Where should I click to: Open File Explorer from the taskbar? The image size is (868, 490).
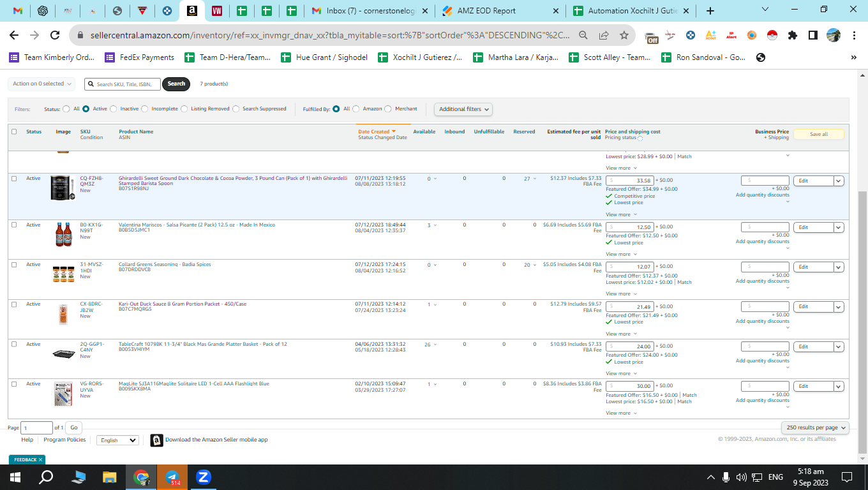click(x=110, y=477)
